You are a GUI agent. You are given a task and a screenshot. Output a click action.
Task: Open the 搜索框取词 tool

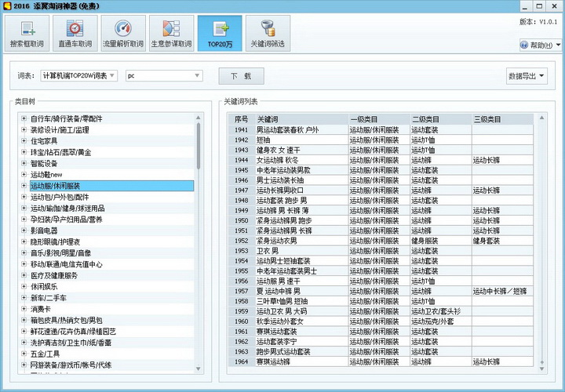[x=27, y=33]
